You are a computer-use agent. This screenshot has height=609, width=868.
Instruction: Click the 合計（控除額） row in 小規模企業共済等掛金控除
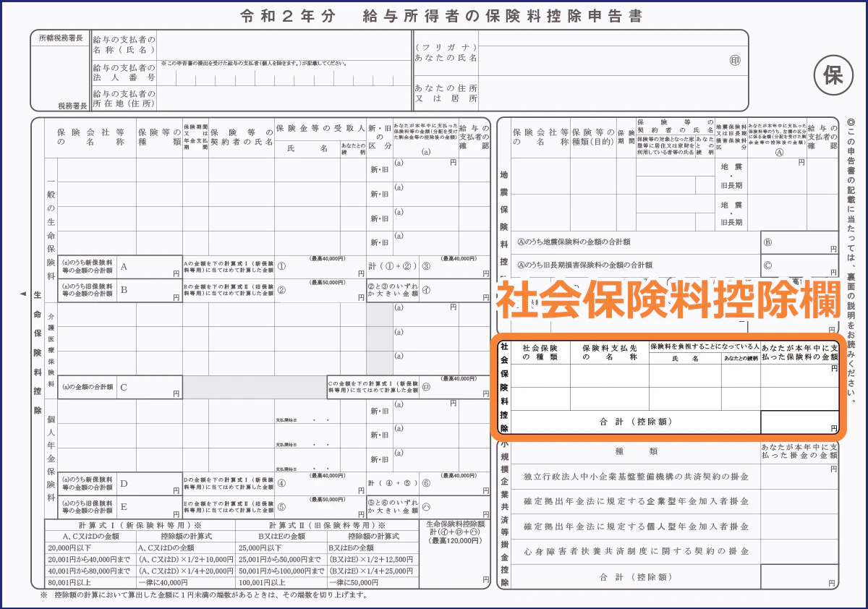(676, 576)
